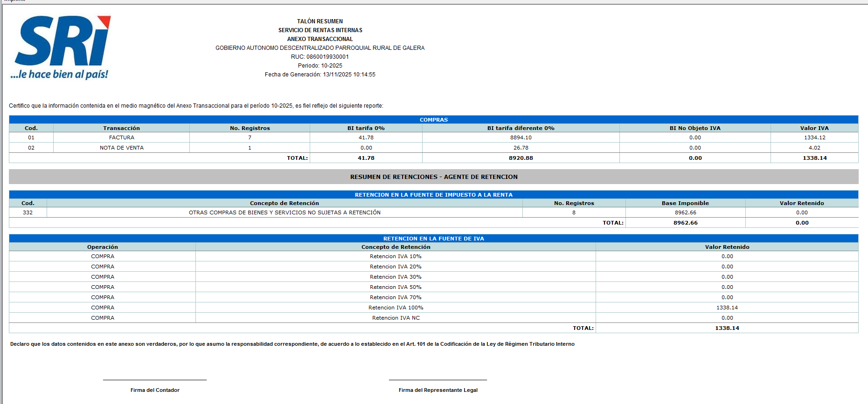
Task: Click the Base Imponible column header
Action: tap(685, 203)
